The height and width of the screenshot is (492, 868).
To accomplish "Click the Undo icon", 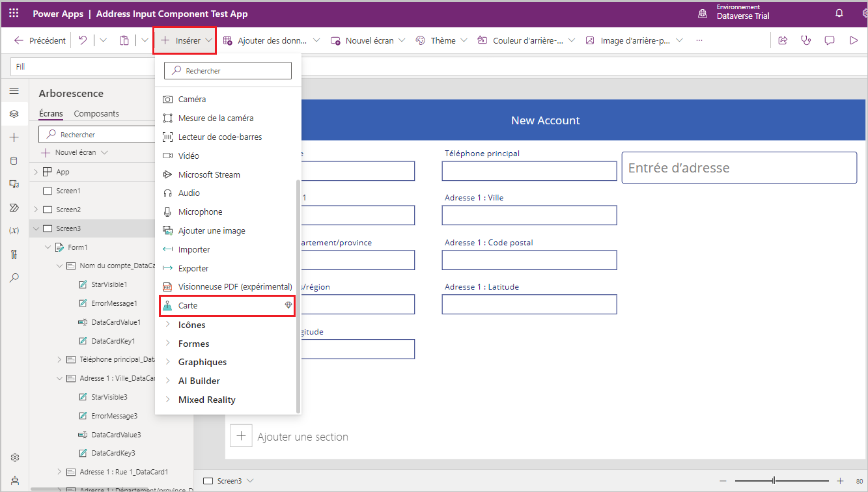I will 83,40.
